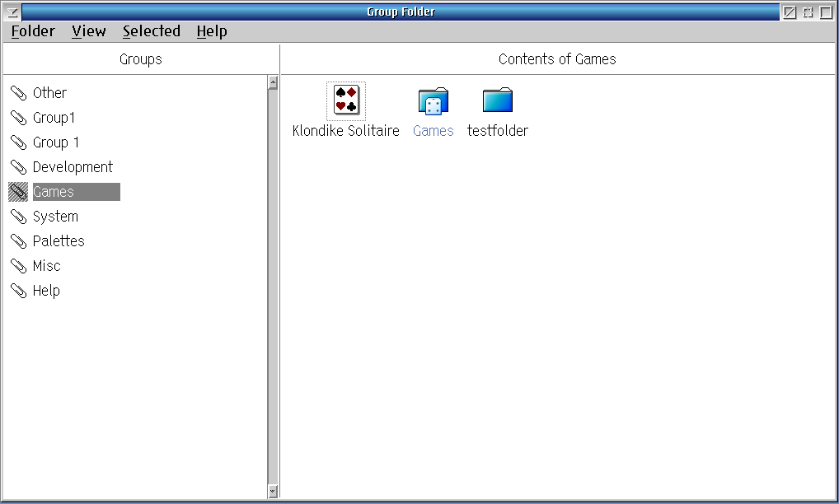
Task: Click the paperclip icon beside Group 1
Action: click(19, 142)
